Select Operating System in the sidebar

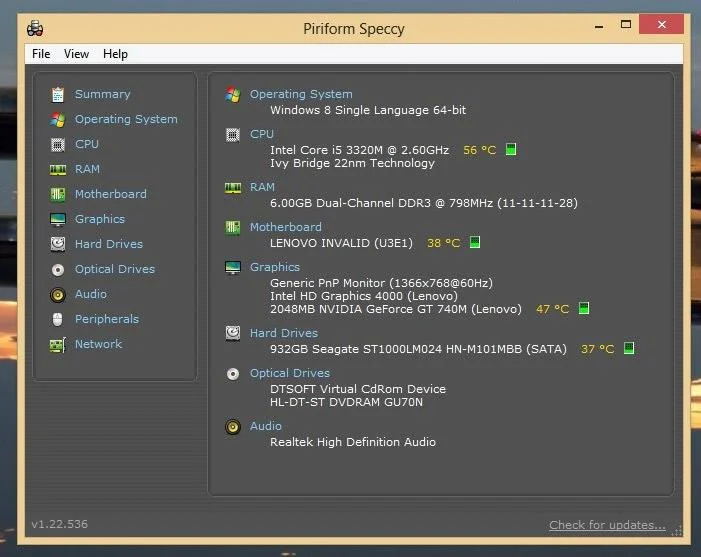126,119
